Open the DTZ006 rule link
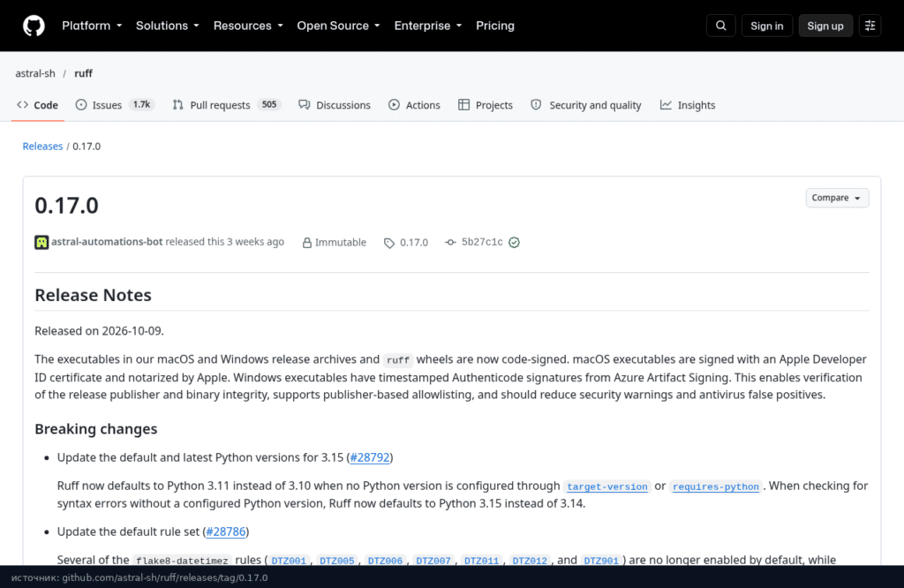 385,561
